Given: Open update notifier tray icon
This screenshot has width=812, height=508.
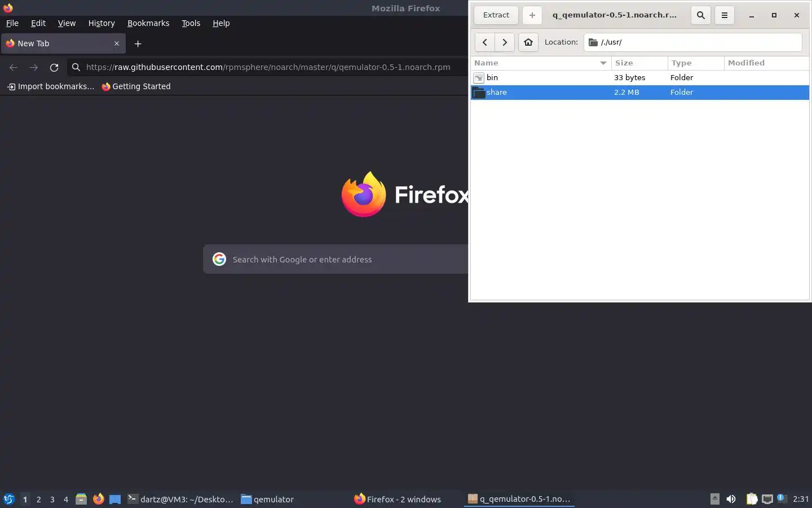Looking at the screenshot, I should 782,498.
